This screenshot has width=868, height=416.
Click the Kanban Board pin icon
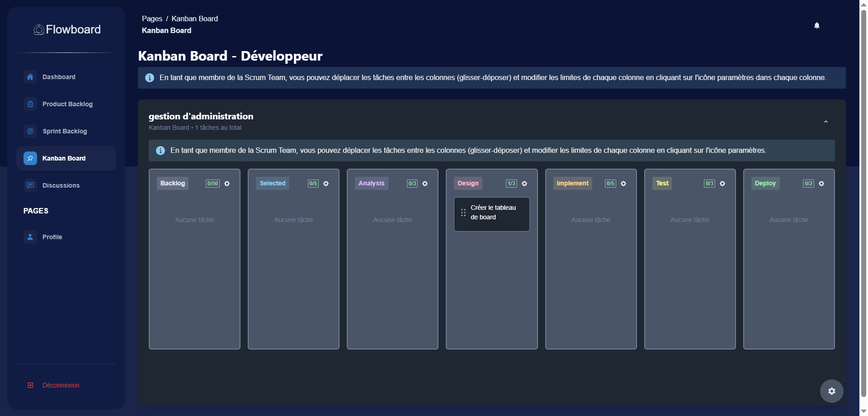pyautogui.click(x=30, y=158)
